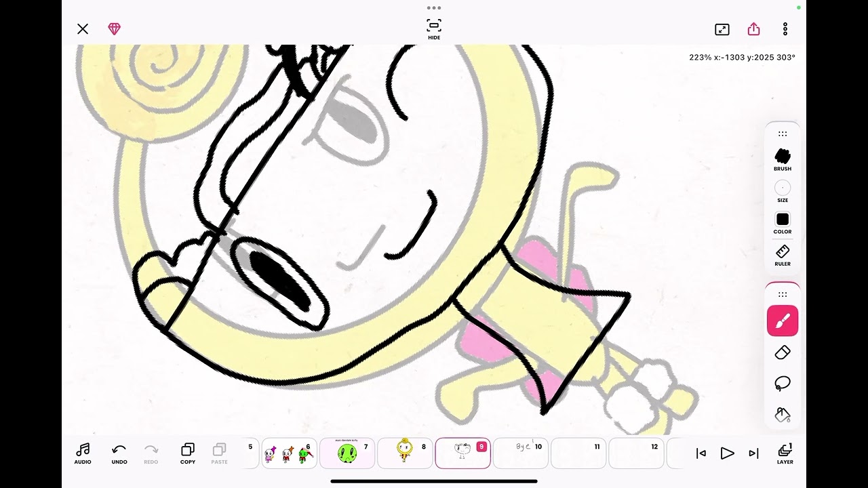The image size is (868, 488).
Task: Open the Audio panel
Action: tap(83, 453)
